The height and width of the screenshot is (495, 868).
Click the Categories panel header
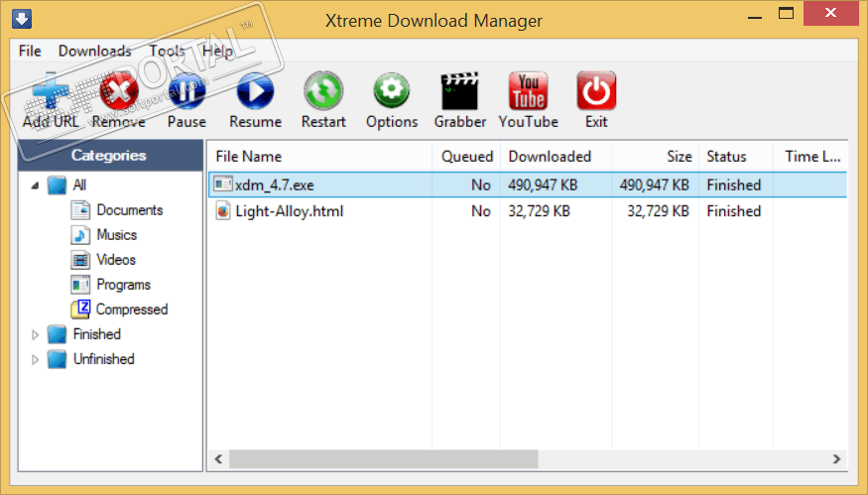[x=110, y=156]
